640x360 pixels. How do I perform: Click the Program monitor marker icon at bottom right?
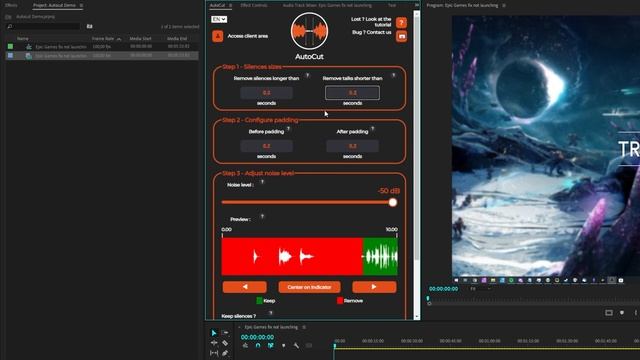point(622,313)
